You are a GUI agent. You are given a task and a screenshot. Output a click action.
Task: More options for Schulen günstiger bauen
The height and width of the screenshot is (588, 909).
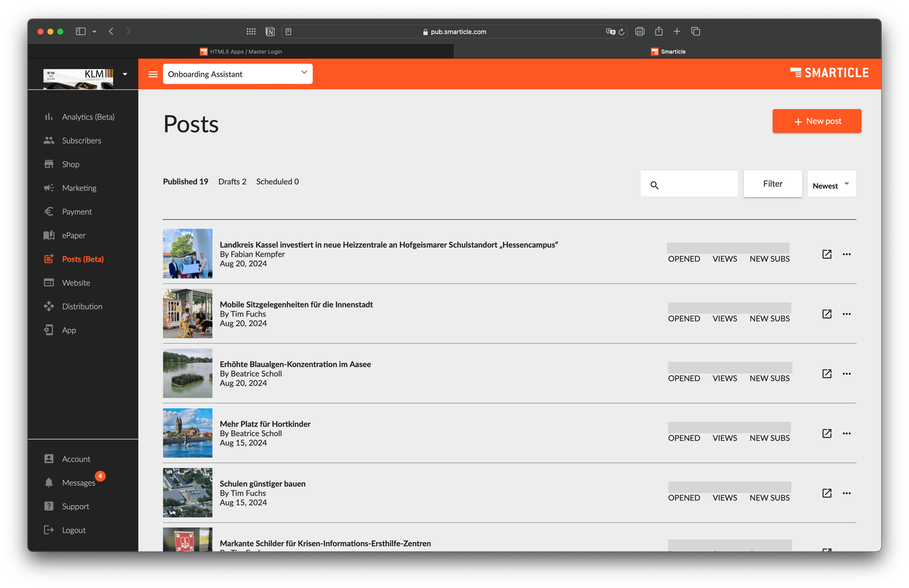(x=846, y=493)
